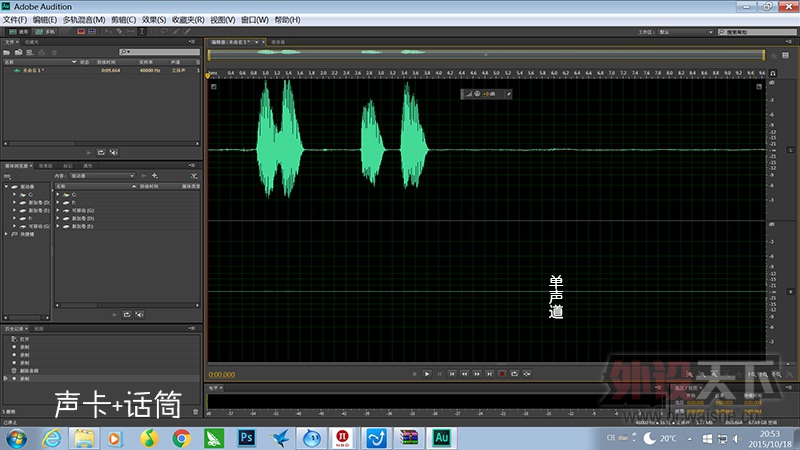Select 打开 entry in History panel
The width and height of the screenshot is (800, 450).
[24, 339]
